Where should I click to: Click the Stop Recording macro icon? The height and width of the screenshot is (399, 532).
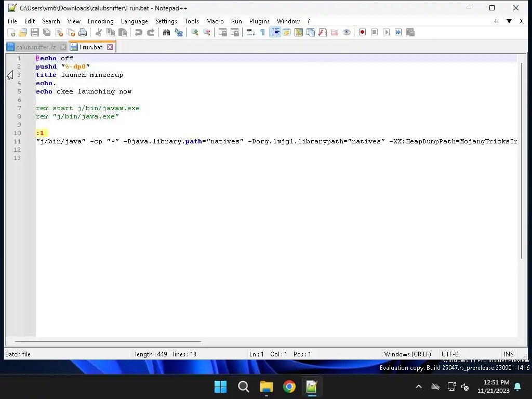click(374, 32)
